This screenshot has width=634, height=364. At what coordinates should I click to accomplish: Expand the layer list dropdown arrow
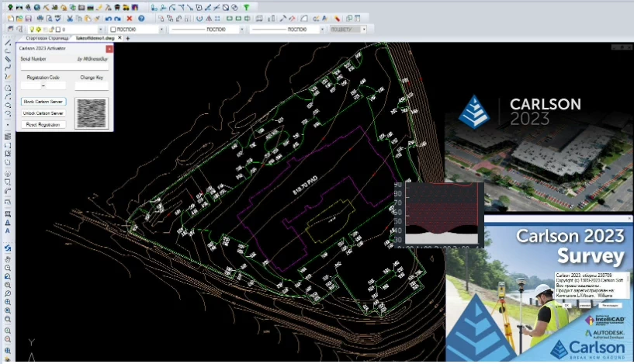[x=100, y=29]
